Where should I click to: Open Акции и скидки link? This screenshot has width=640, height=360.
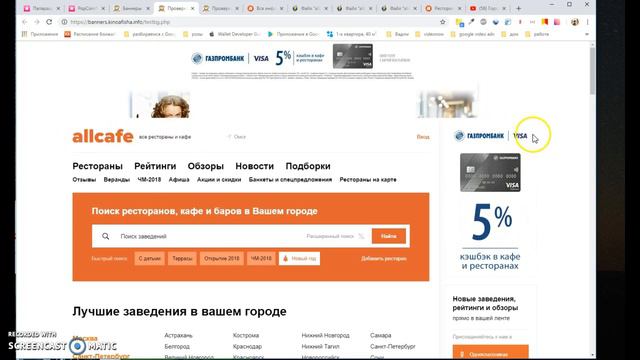click(219, 180)
